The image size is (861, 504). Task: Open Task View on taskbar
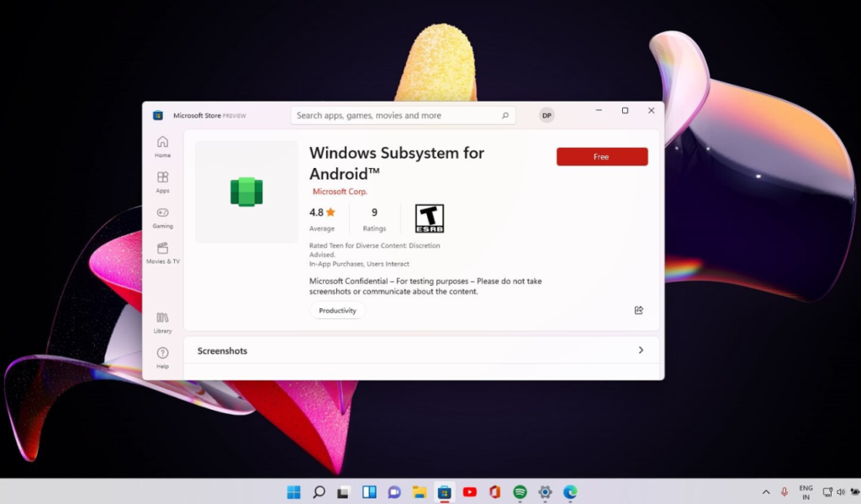point(344,492)
